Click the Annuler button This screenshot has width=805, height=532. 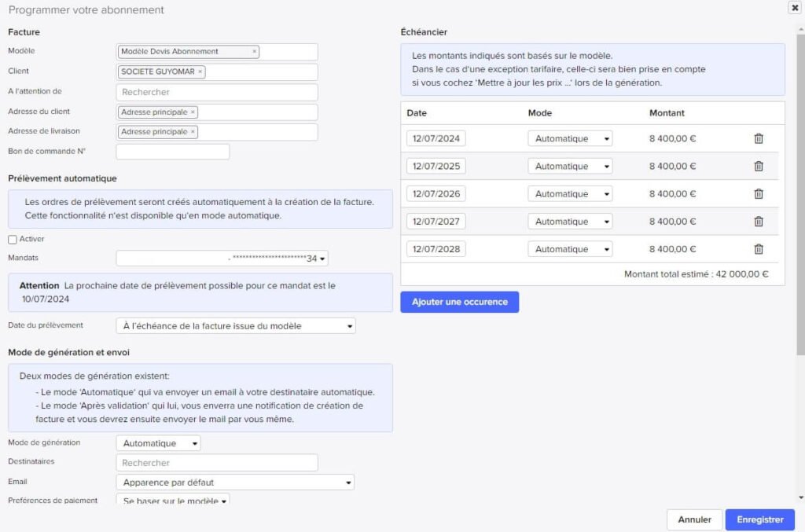[694, 519]
